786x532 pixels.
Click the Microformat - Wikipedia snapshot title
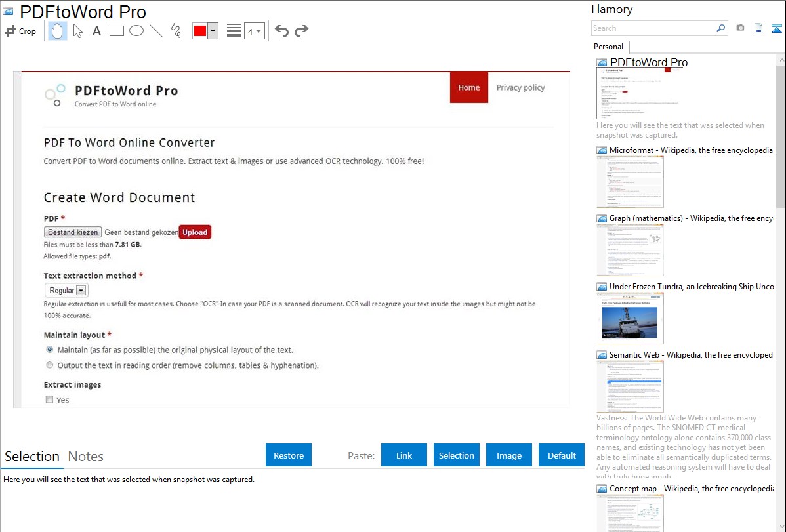click(691, 150)
